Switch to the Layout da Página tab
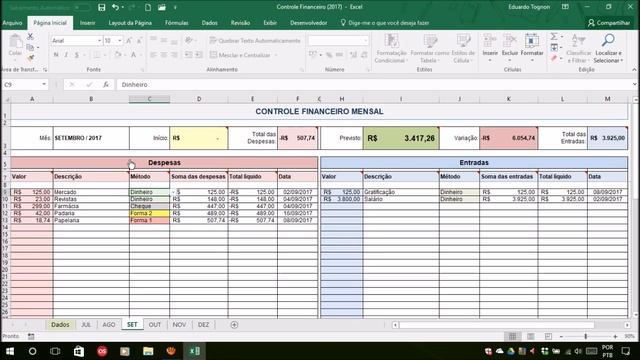Viewport: 640px width, 360px height. (x=130, y=23)
